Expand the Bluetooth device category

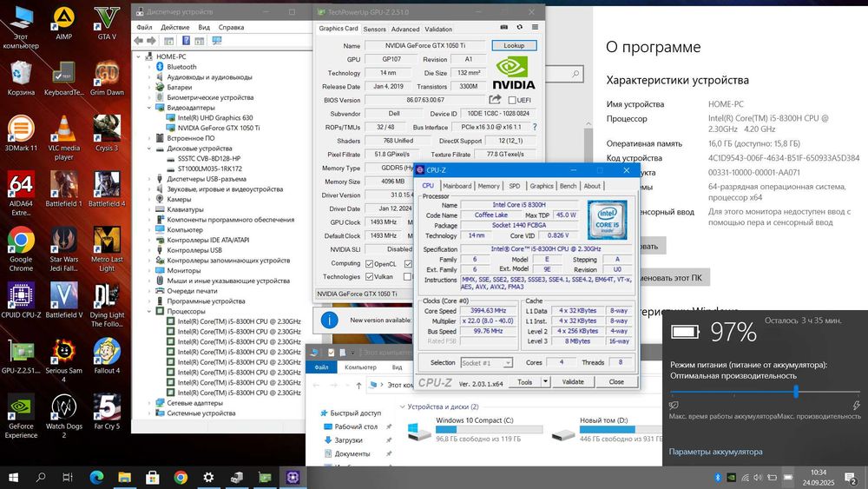148,67
